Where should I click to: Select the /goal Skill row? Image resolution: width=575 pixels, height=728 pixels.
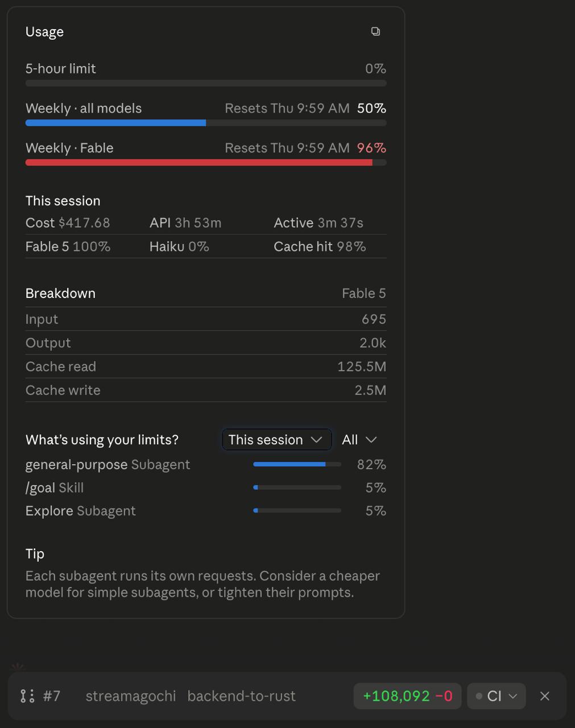206,487
